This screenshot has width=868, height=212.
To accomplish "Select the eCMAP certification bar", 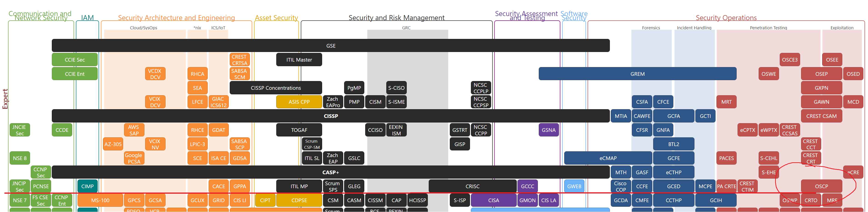I will (x=608, y=158).
